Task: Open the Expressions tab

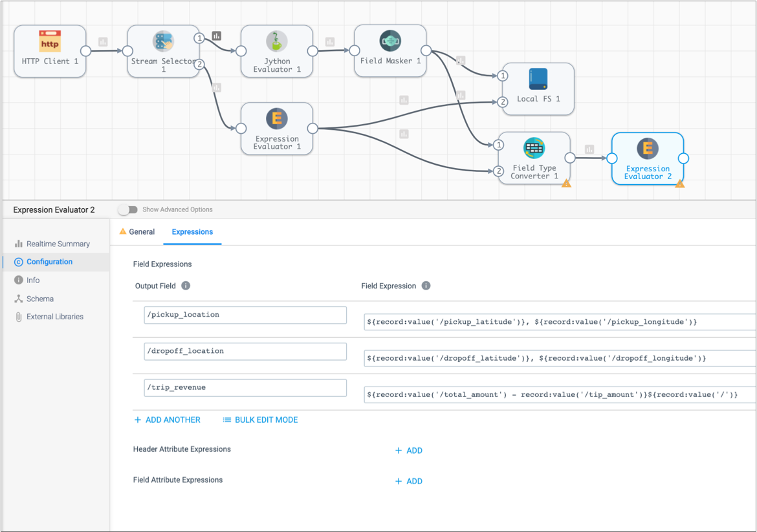Action: click(192, 231)
